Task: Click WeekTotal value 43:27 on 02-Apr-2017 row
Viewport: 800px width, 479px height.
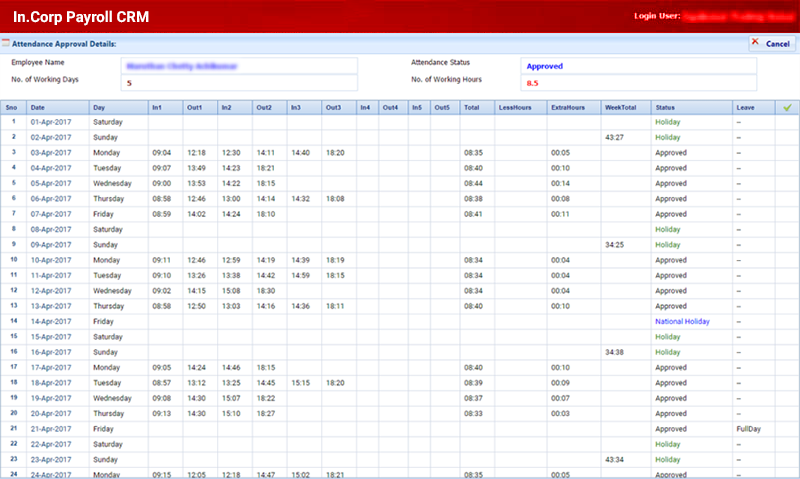Action: point(614,137)
